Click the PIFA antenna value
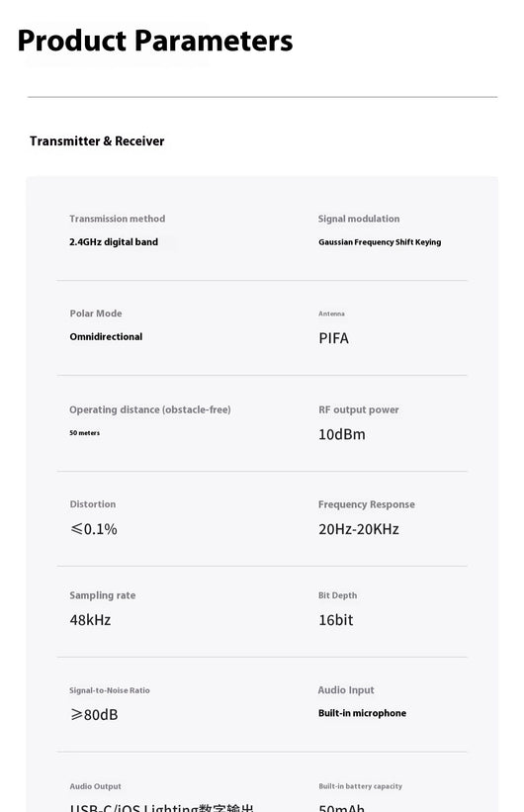The image size is (524, 812). (x=333, y=338)
